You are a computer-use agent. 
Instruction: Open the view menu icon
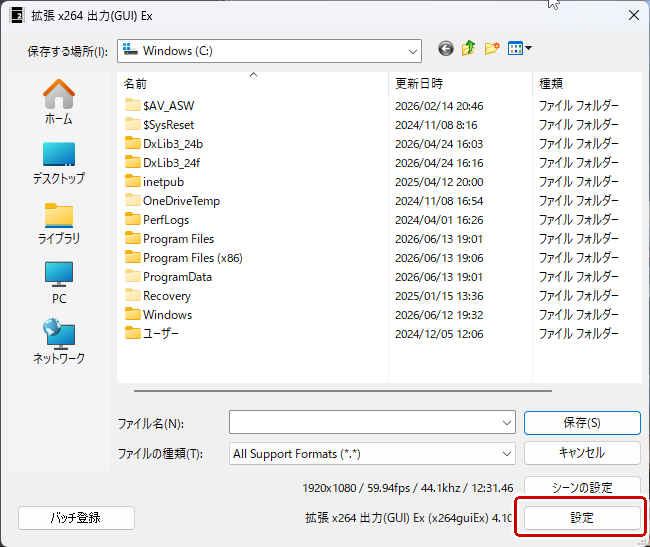point(519,48)
